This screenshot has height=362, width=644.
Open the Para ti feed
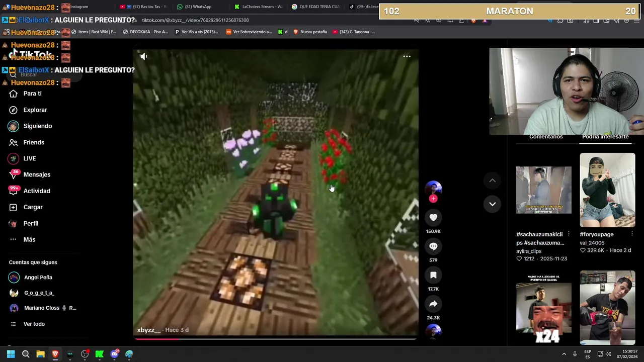click(x=32, y=94)
